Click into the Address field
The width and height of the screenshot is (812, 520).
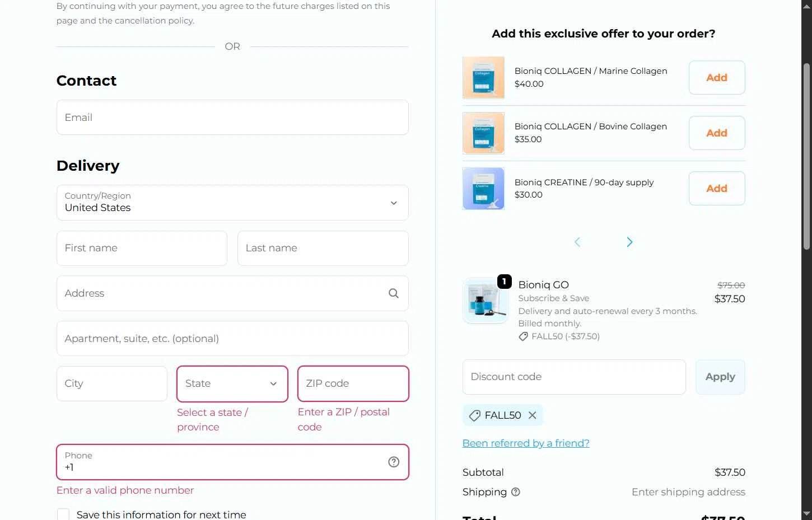[x=232, y=293]
